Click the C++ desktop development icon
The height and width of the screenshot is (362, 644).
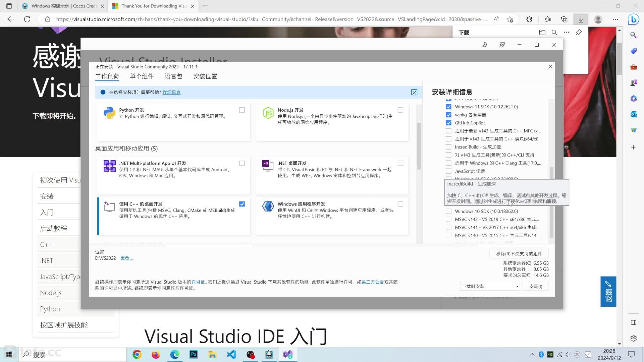[110, 207]
